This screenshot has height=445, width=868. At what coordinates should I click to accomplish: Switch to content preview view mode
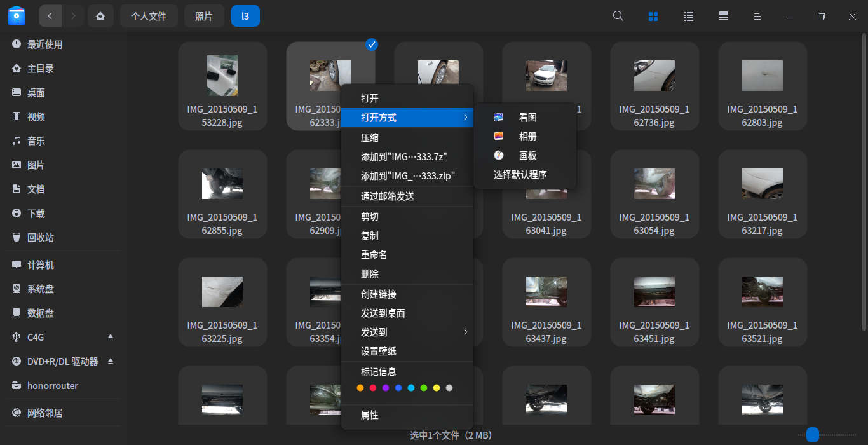(x=723, y=16)
